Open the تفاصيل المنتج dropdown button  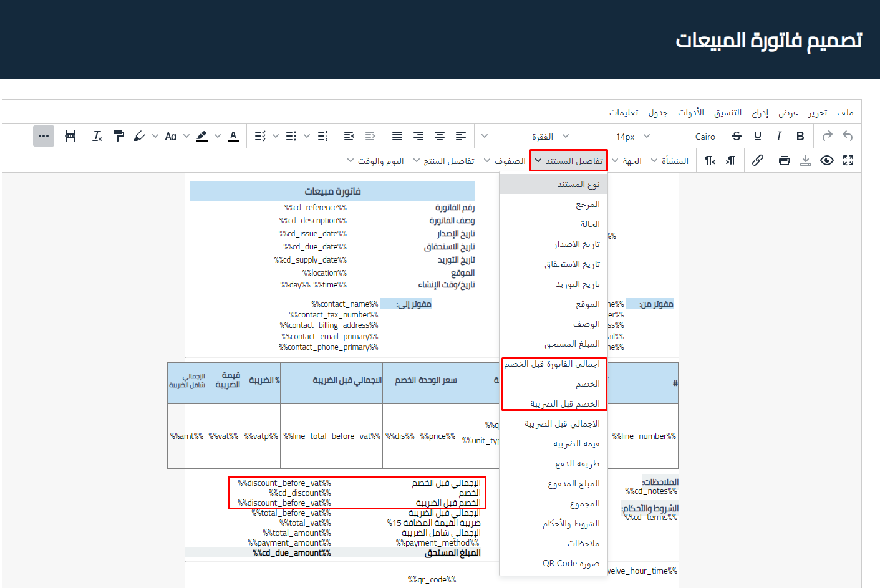click(444, 161)
